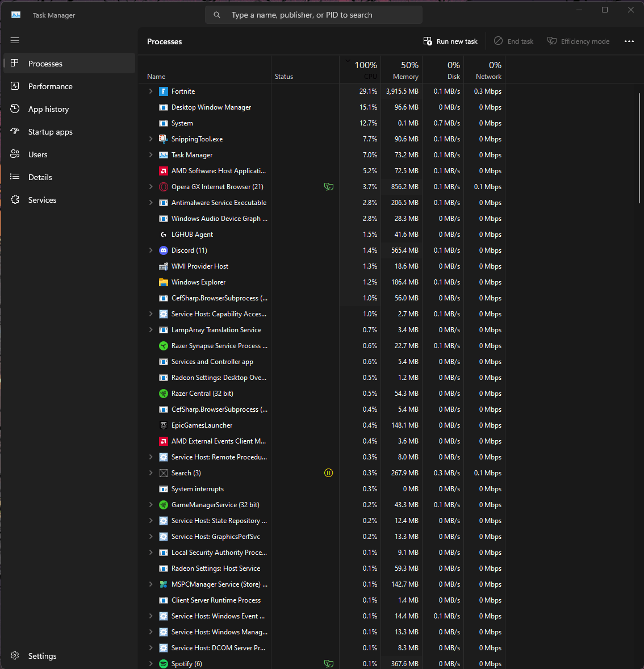Screen dimensions: 644x669
Task: Sort by the Memory column header
Action: [x=402, y=69]
